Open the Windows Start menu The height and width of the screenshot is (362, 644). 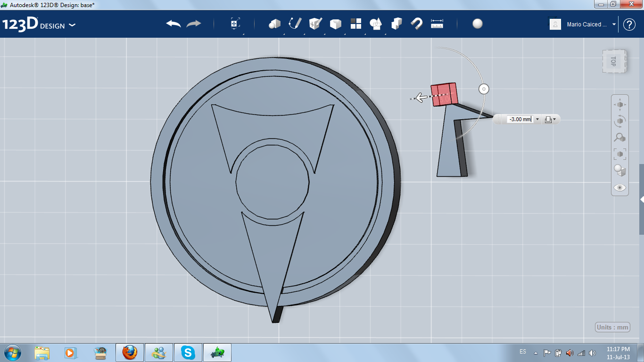coord(12,353)
